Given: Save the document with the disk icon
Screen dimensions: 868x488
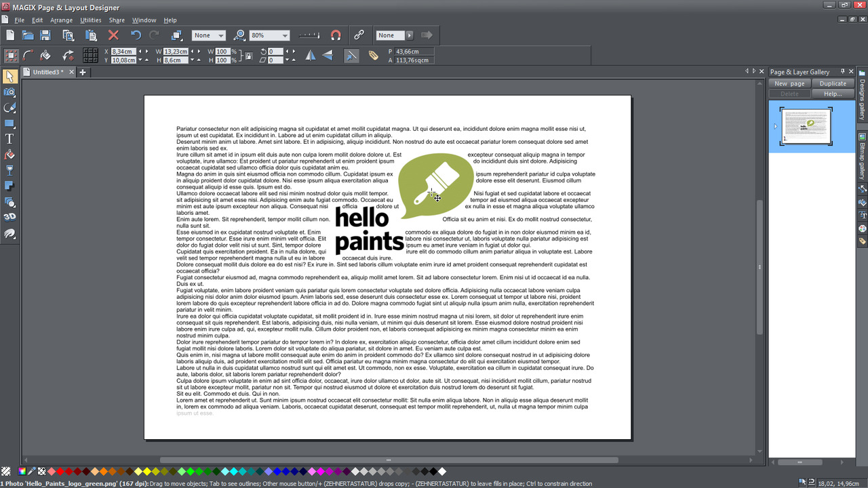Looking at the screenshot, I should click(45, 35).
